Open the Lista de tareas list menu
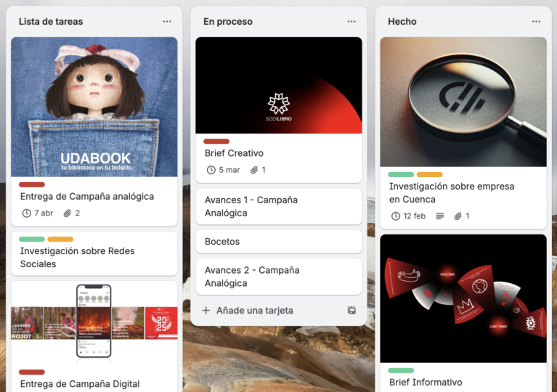The width and height of the screenshot is (557, 392). [167, 22]
